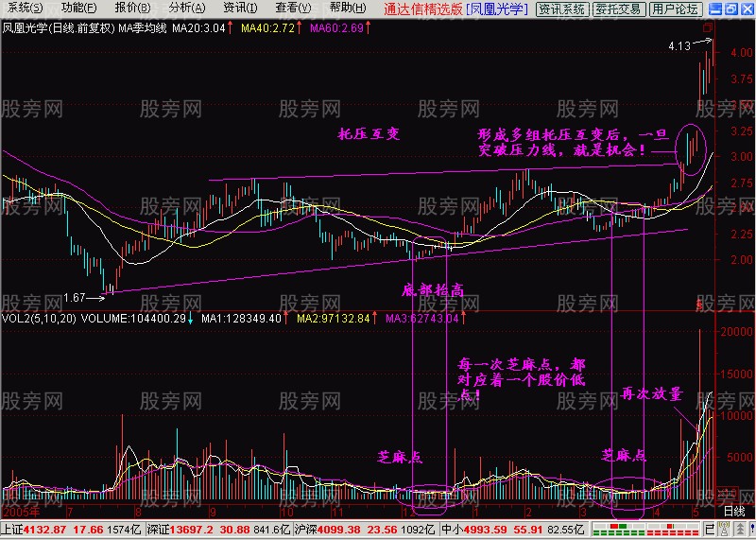Click the 委托交易 button
The height and width of the screenshot is (540, 756).
click(x=619, y=9)
